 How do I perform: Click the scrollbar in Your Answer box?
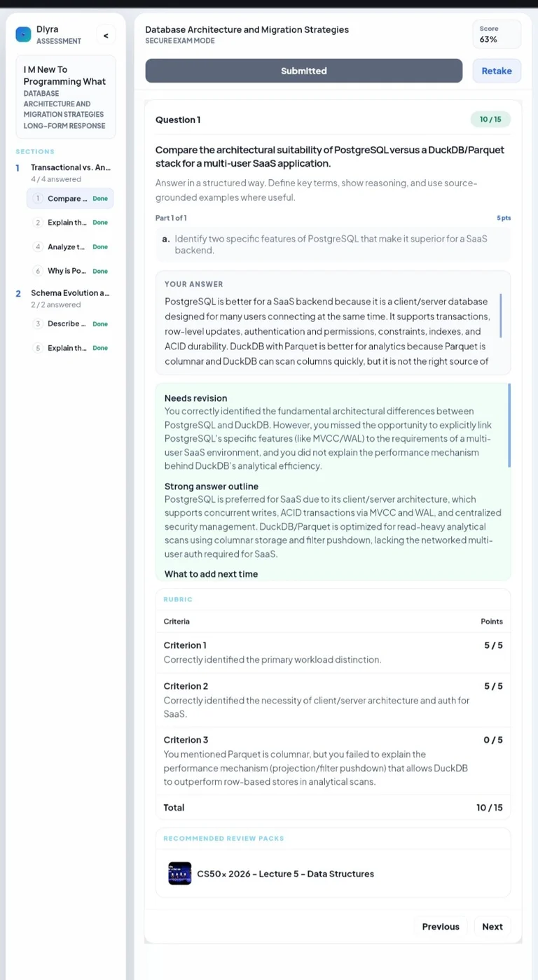pyautogui.click(x=501, y=316)
